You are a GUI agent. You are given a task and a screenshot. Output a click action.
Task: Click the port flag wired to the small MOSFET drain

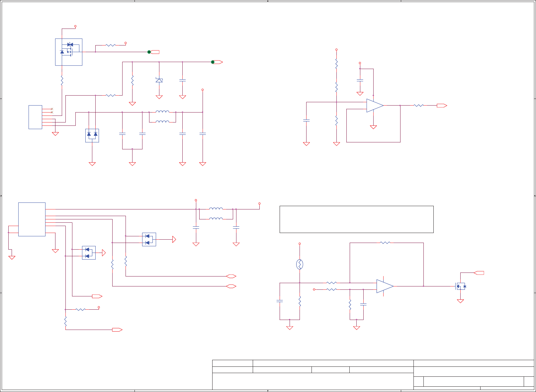[479, 273]
